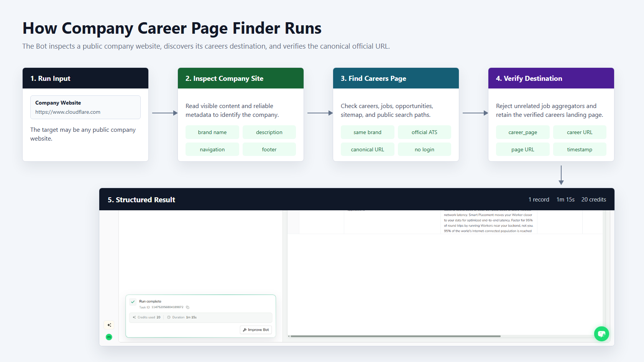This screenshot has height=362, width=644.
Task: Click the Company Website URL field
Action: tap(85, 107)
